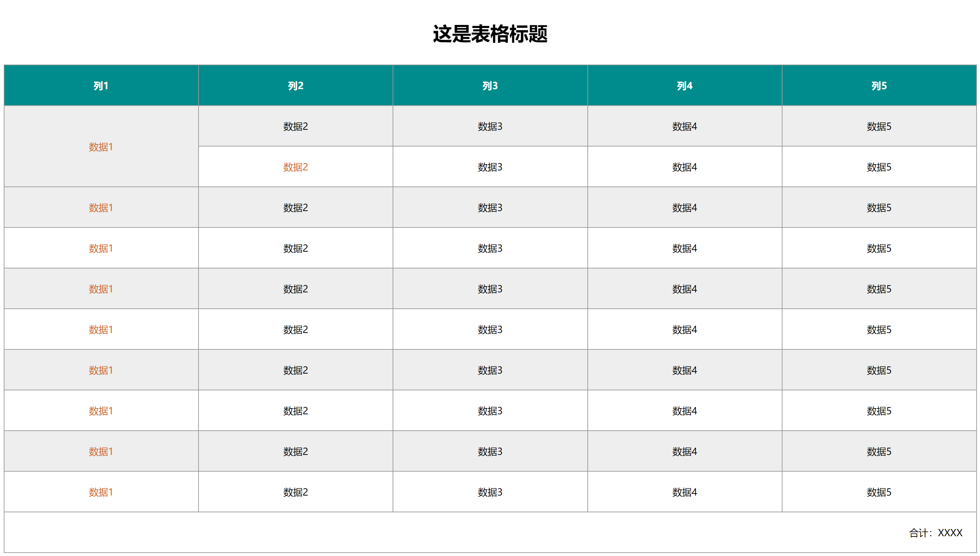
Task: Select the 列4 column header
Action: (x=685, y=85)
